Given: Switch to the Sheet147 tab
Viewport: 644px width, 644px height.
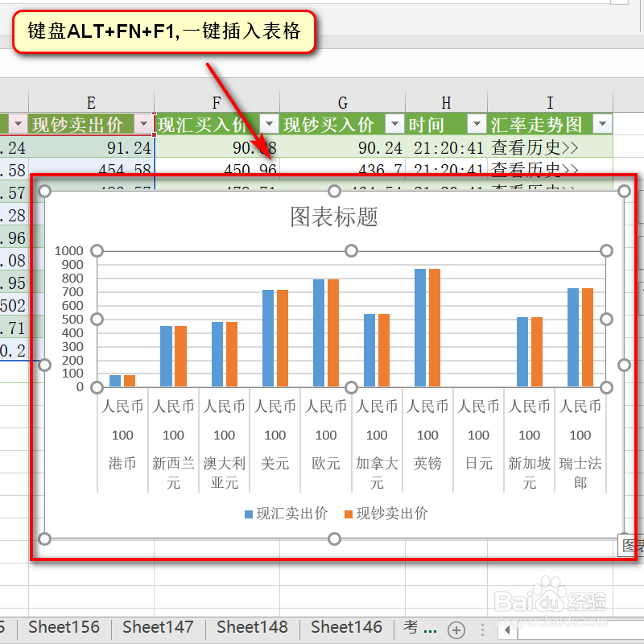Looking at the screenshot, I should coord(158,626).
